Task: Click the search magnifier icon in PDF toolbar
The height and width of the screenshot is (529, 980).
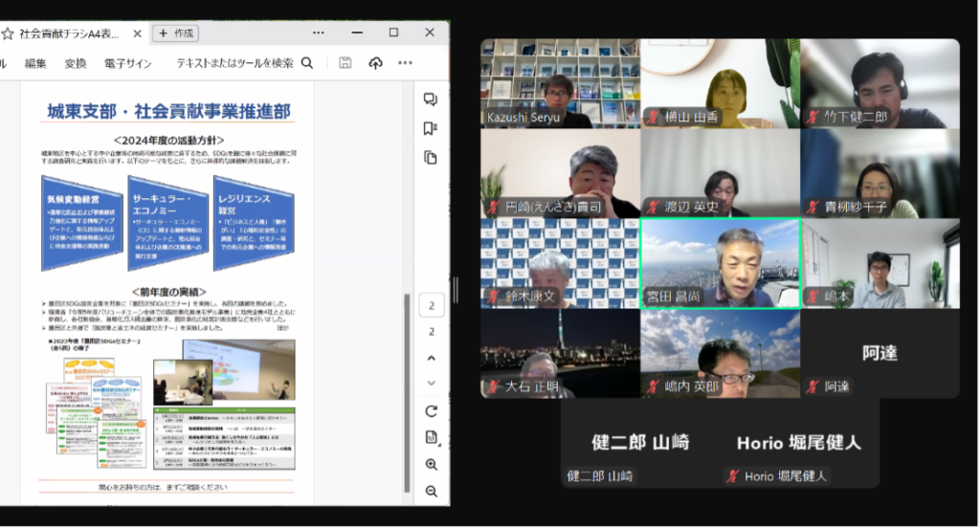Action: tap(307, 63)
